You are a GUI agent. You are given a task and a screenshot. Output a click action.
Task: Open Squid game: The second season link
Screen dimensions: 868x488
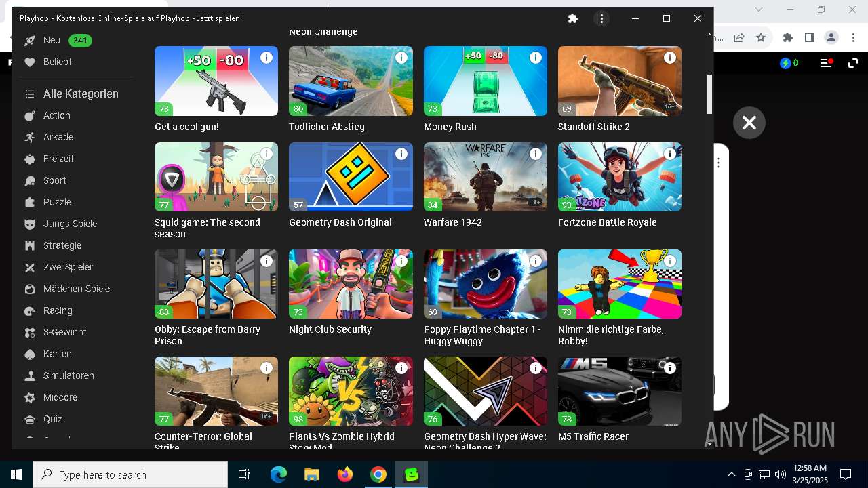[208, 228]
